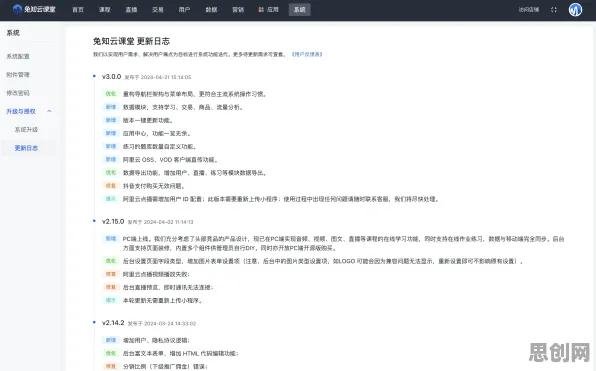The height and width of the screenshot is (371, 596).
Task: Click the colored grid icon beside 应用
Action: (x=261, y=10)
